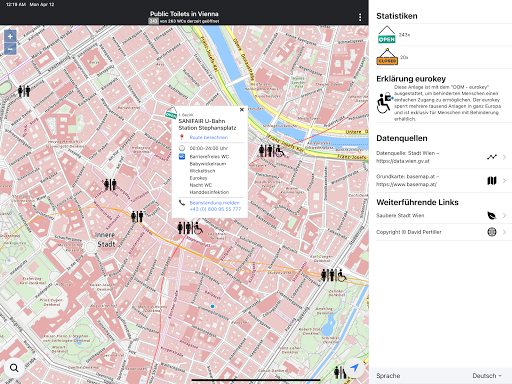Click Beanstandung melden phone link
The width and height of the screenshot is (512, 384).
point(215,203)
